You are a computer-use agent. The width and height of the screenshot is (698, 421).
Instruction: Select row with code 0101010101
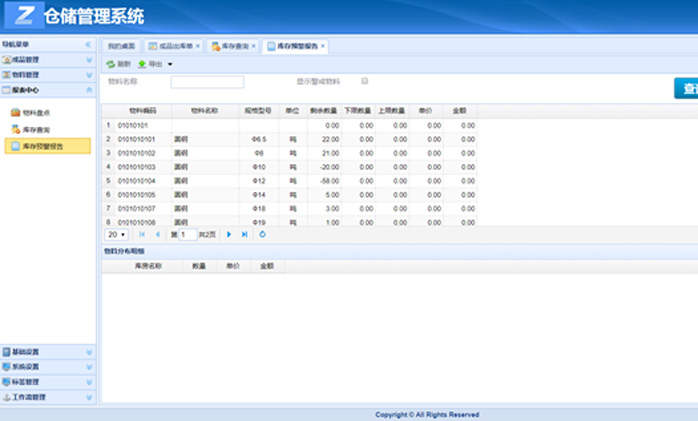click(x=289, y=139)
